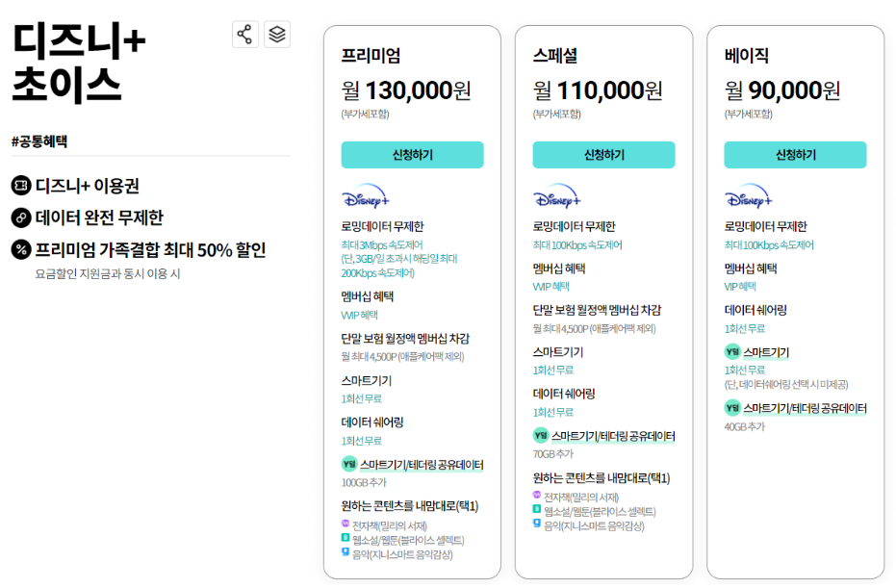Screen dimensions: 896x588
Task: Click the Disney+ logo in 프리미엄 card
Action: 366,196
